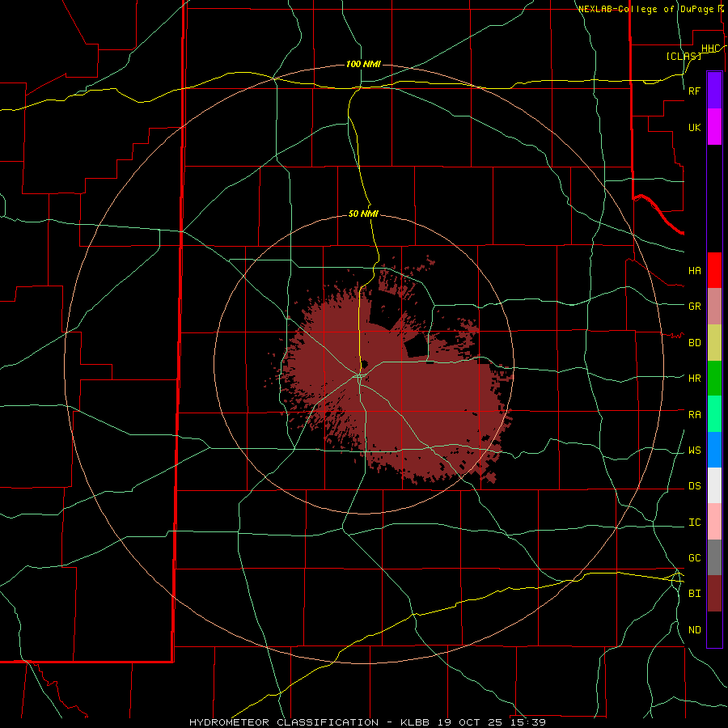
Task: Click the purple RF legend color swatch
Action: (714, 91)
